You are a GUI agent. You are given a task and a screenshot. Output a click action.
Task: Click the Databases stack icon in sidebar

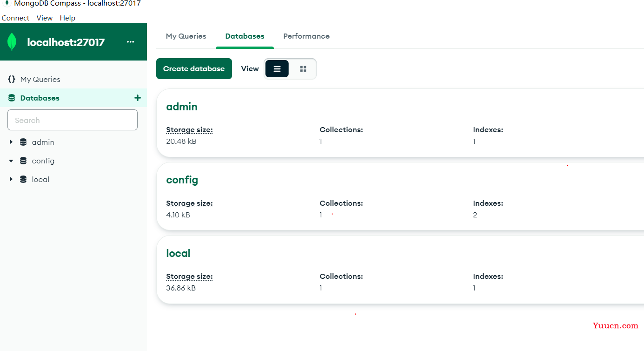tap(12, 98)
